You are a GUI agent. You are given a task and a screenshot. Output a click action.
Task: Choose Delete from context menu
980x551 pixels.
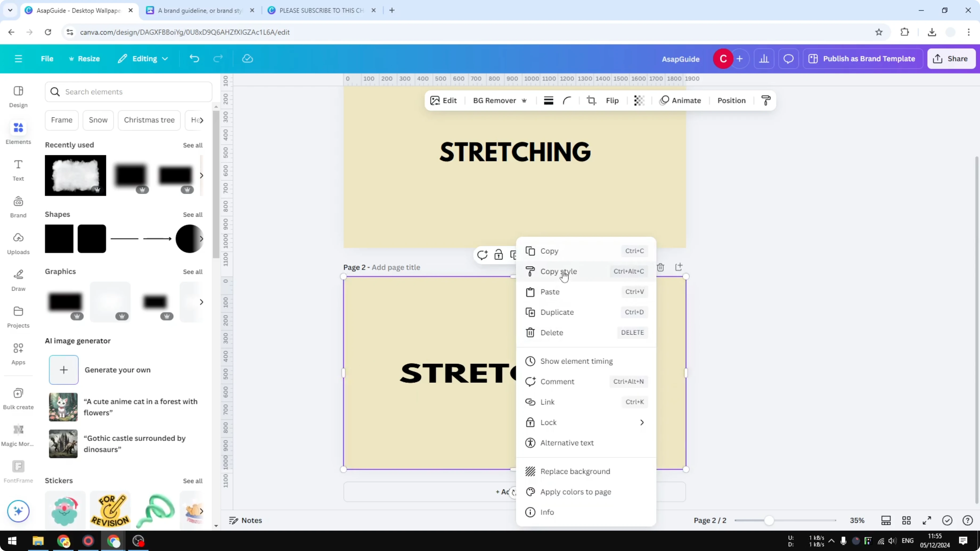click(x=586, y=332)
